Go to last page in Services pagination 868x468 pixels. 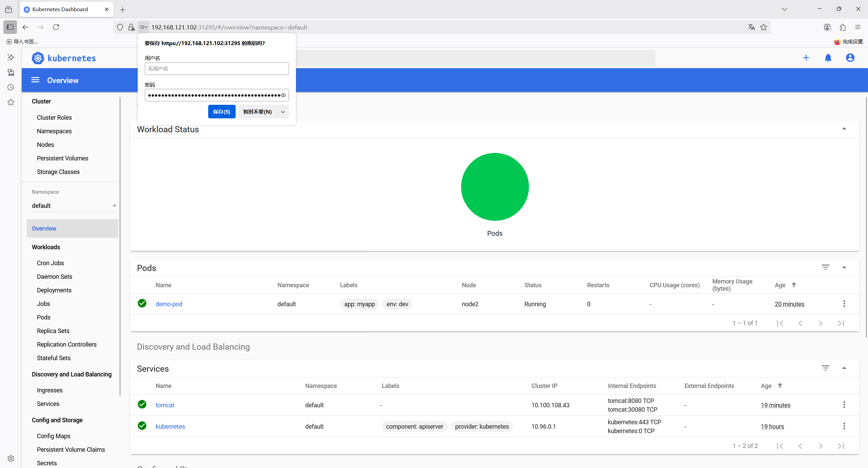(841, 446)
